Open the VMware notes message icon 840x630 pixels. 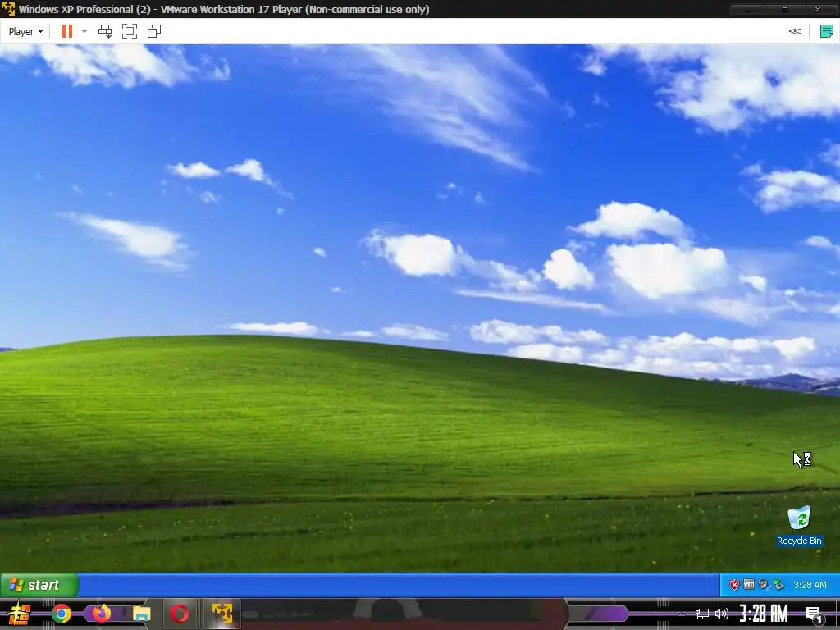[827, 32]
